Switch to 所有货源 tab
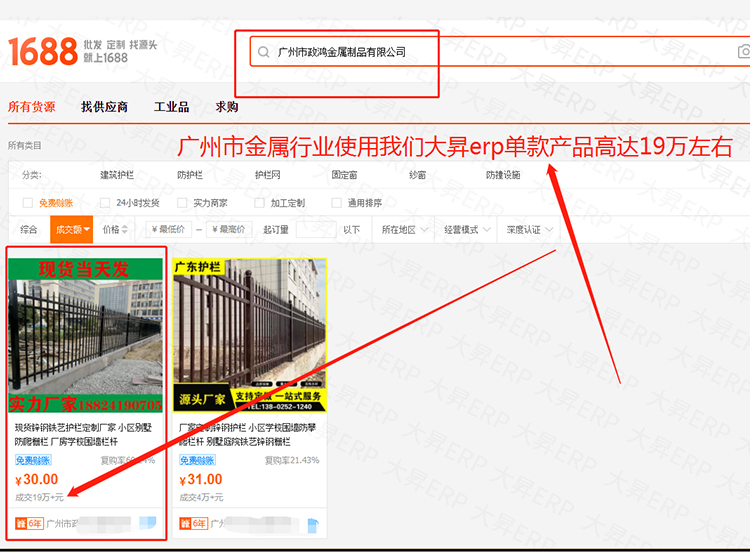This screenshot has width=750, height=553. (x=32, y=107)
